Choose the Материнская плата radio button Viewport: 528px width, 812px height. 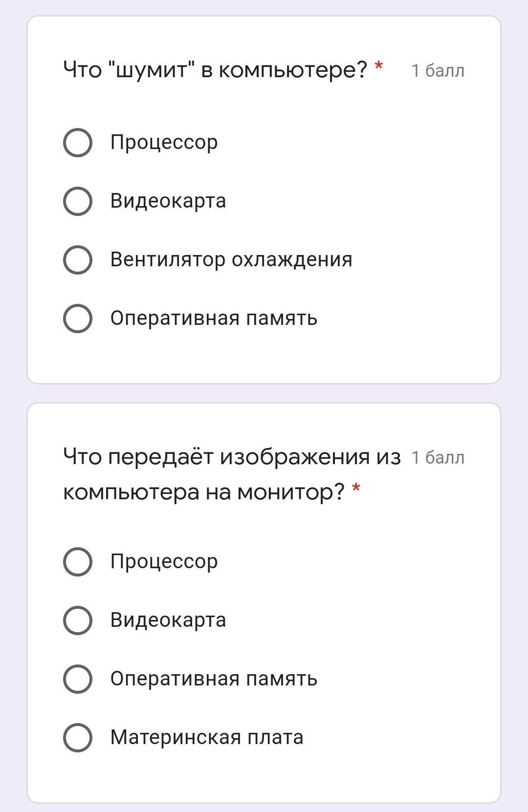coord(78,737)
